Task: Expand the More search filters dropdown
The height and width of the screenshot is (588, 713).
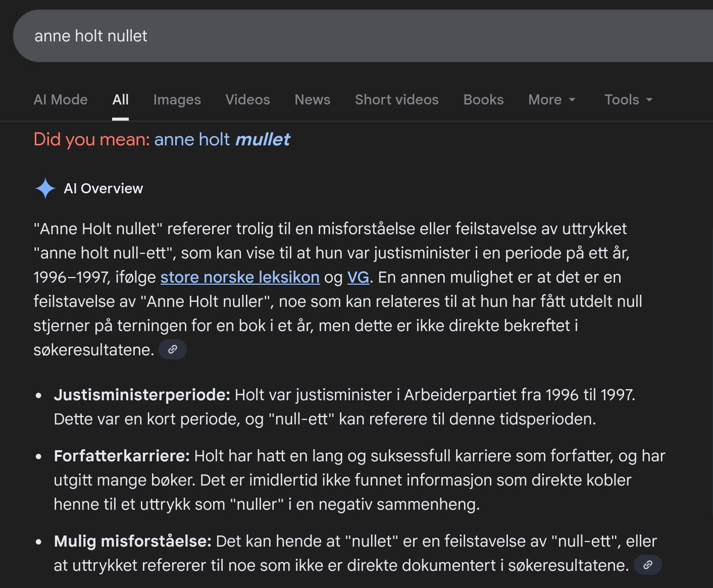Action: pos(551,100)
